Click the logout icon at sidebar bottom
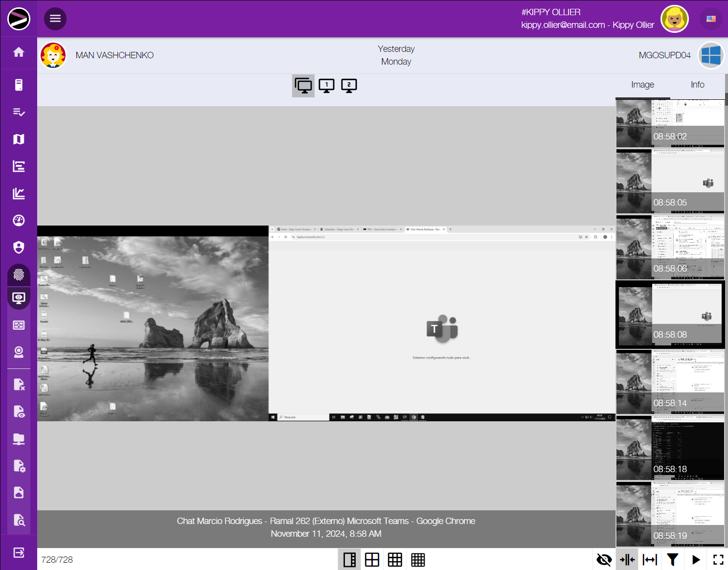 19,553
